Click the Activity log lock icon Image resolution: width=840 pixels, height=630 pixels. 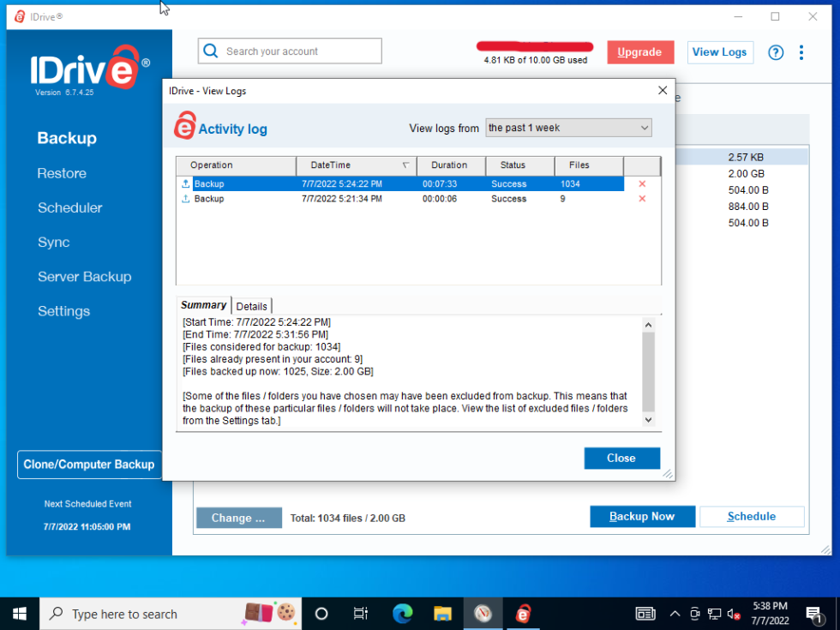coord(185,125)
